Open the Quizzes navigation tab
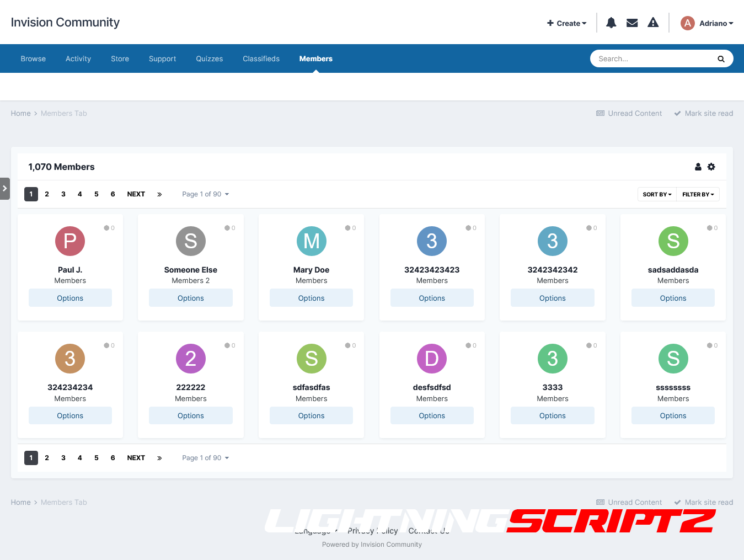This screenshot has height=560, width=744. (x=210, y=58)
